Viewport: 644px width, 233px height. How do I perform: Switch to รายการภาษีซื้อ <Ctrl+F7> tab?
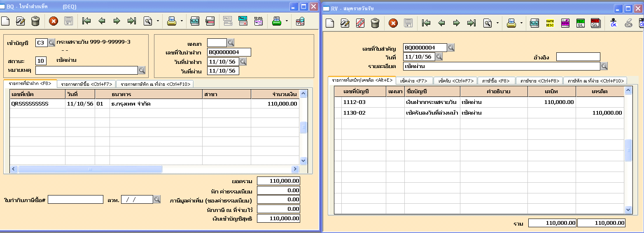86,84
